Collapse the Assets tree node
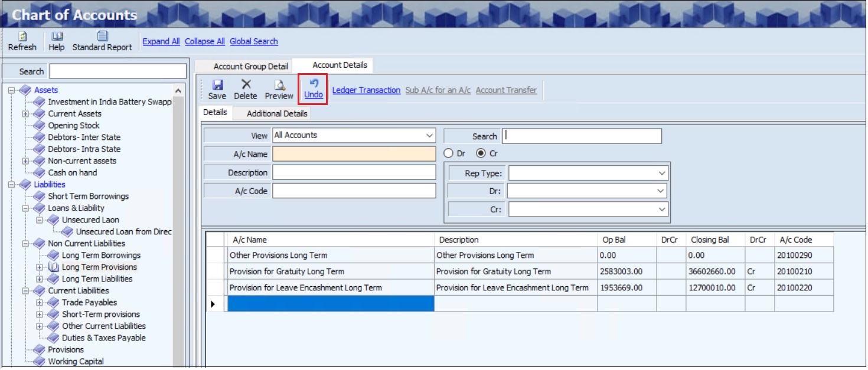868x370 pixels. (11, 90)
